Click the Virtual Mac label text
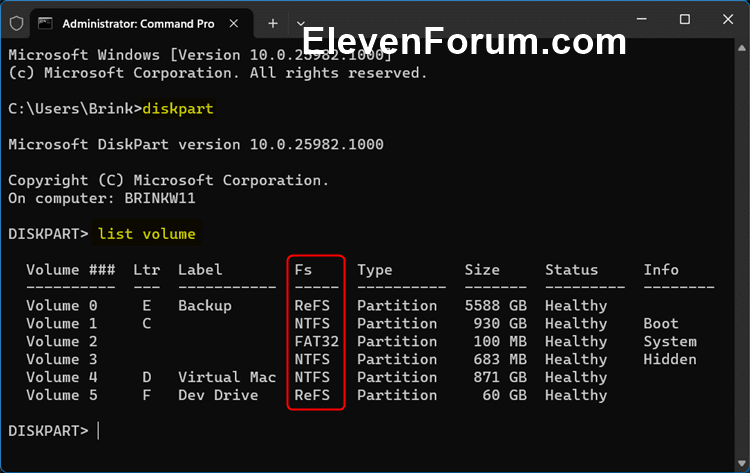 pos(227,377)
